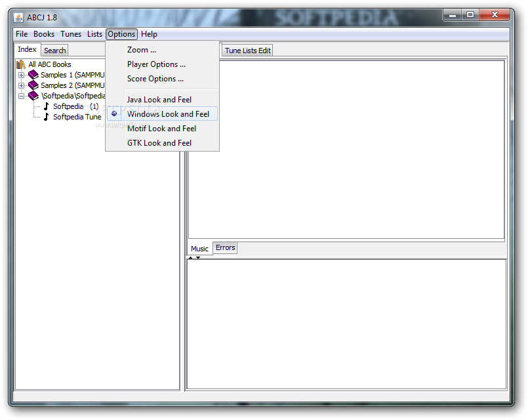
Task: Switch to the Search tab
Action: tap(55, 51)
